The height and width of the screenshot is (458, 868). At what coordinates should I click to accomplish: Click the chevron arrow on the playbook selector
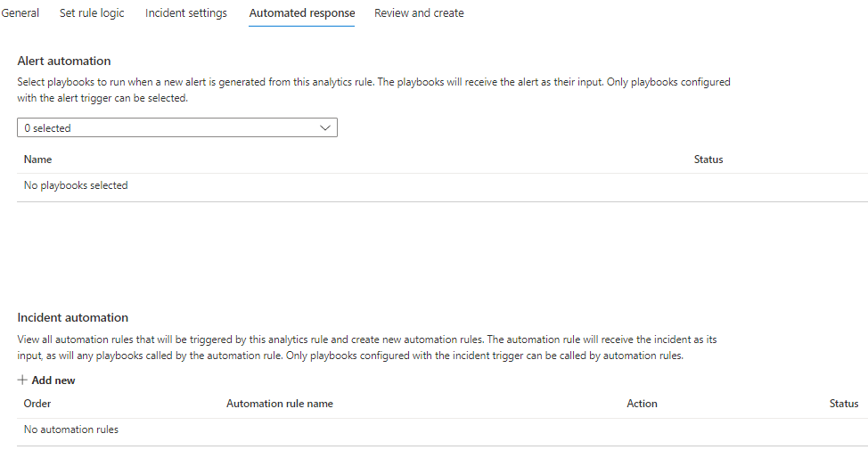tap(325, 128)
